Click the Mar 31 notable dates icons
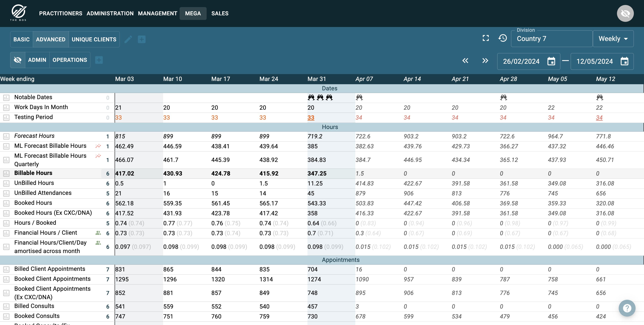 [320, 97]
